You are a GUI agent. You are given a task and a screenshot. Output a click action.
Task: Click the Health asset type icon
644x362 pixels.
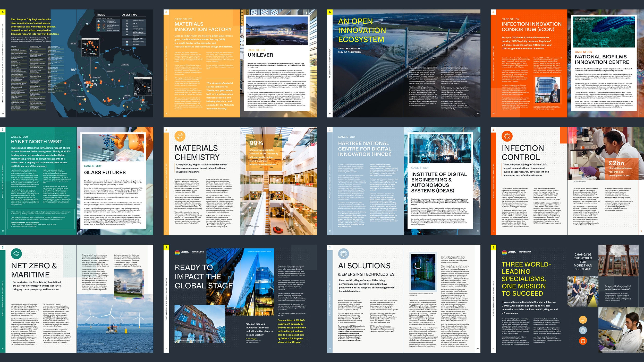pyautogui.click(x=127, y=23)
